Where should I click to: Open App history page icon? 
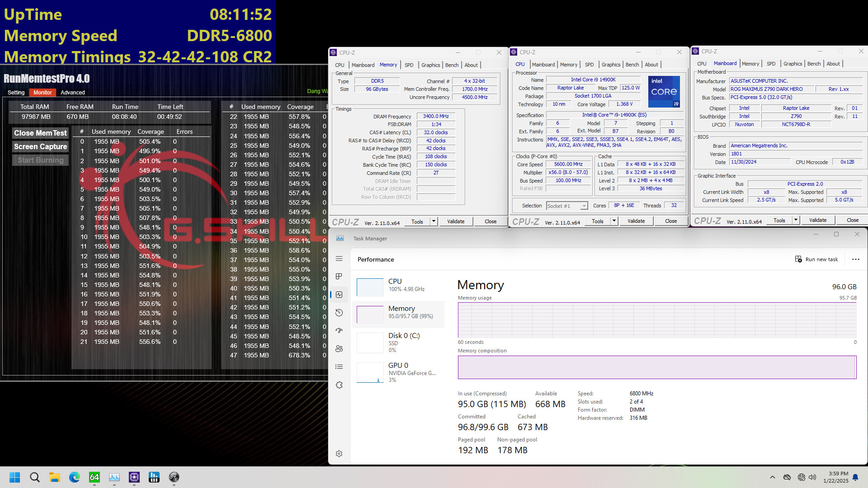[339, 313]
